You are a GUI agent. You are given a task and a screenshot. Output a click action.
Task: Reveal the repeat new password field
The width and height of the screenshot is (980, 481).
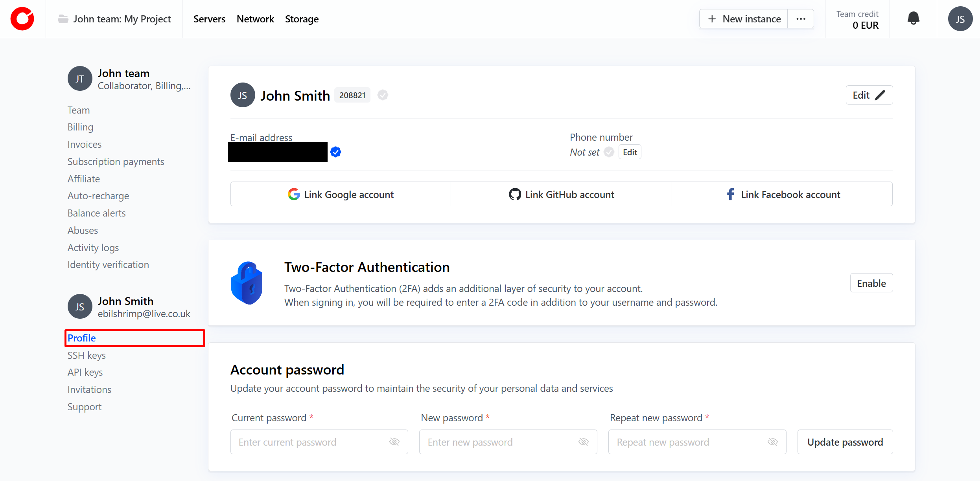click(772, 442)
